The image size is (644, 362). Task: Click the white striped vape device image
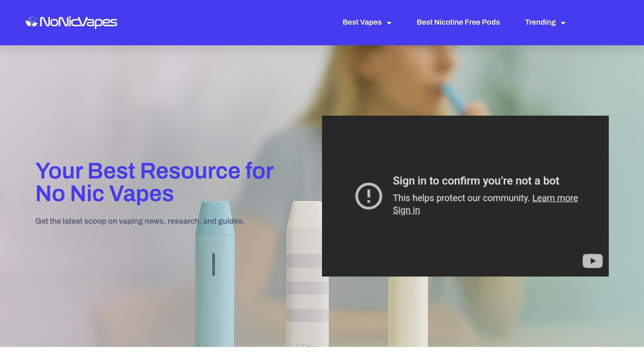(307, 274)
